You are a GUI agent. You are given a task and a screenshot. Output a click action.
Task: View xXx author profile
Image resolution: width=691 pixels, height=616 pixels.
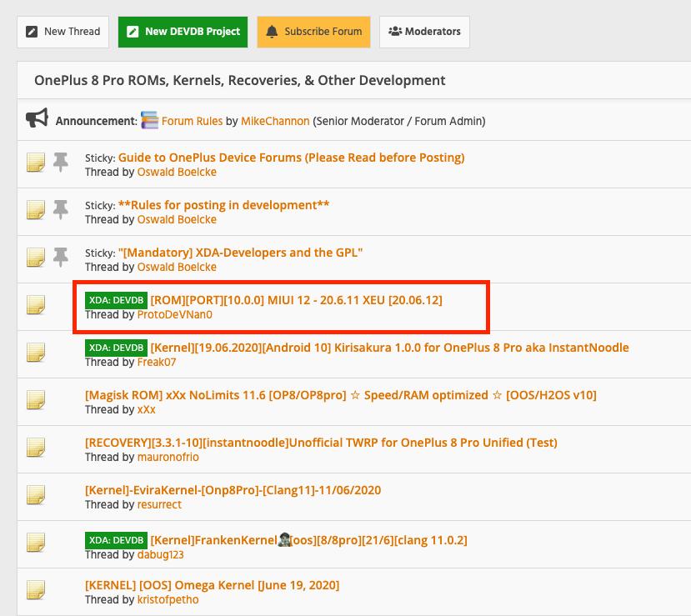147,410
